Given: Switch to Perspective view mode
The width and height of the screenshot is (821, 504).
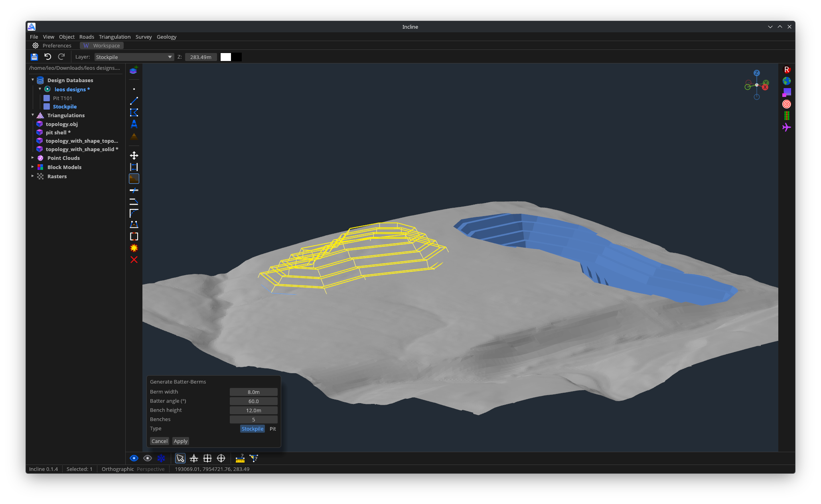Looking at the screenshot, I should (x=151, y=469).
